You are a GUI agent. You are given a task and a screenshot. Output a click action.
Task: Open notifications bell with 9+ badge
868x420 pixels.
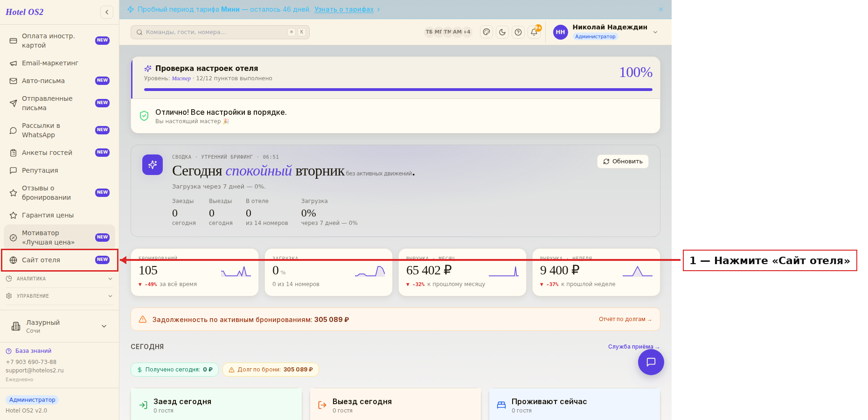tap(534, 32)
